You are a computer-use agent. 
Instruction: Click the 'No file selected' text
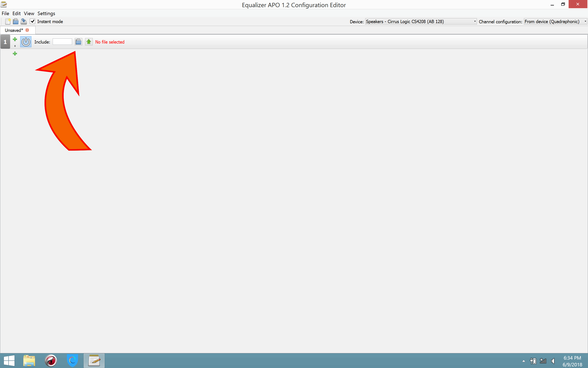[x=110, y=42]
